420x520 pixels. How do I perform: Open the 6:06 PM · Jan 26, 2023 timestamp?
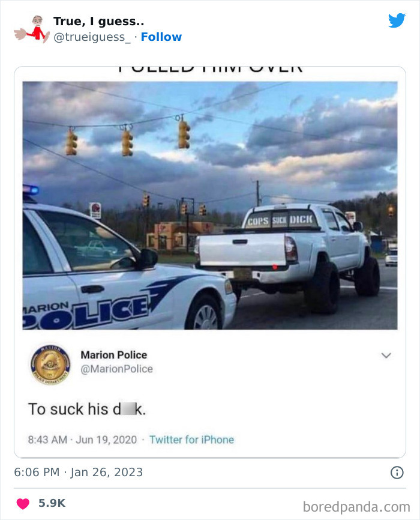tap(78, 472)
